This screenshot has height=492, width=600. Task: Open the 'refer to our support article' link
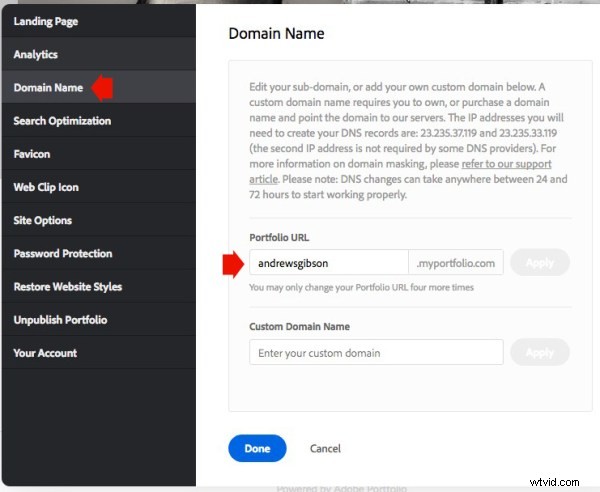(505, 164)
